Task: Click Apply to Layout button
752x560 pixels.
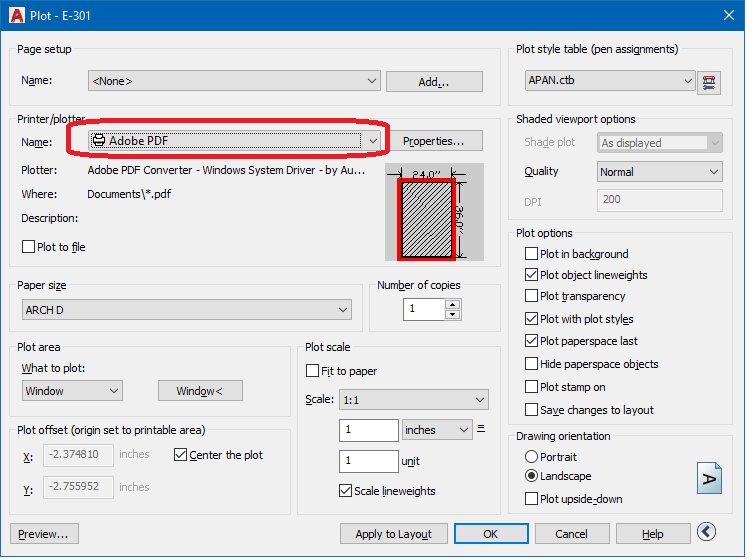Action: coord(394,534)
